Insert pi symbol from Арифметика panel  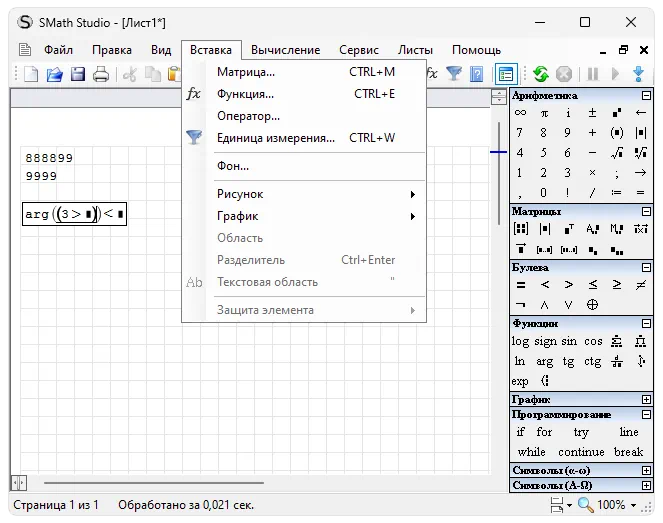pos(544,113)
